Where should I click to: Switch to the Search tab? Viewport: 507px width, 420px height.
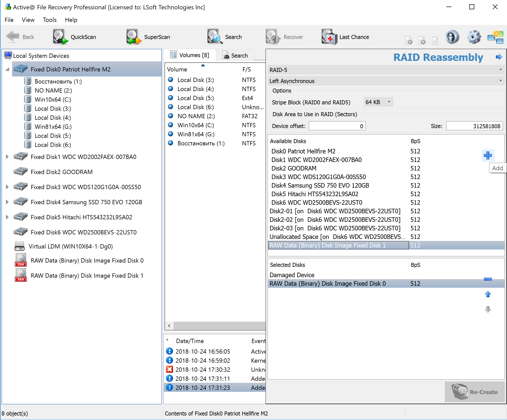pos(235,55)
